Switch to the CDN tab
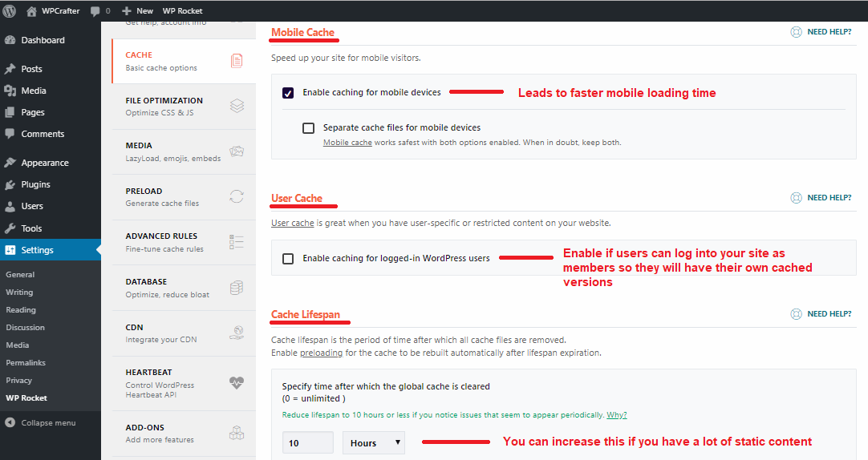Viewport: 868px width, 460px height. tap(184, 333)
